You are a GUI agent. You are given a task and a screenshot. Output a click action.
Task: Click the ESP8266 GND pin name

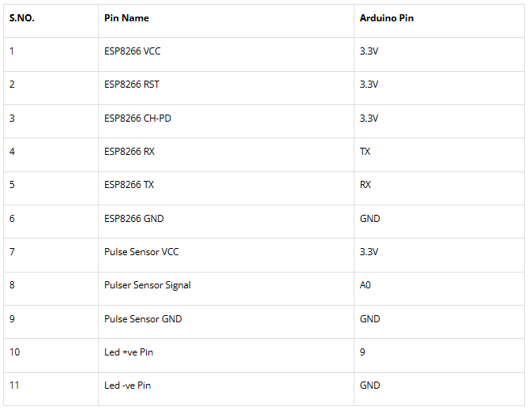click(134, 218)
